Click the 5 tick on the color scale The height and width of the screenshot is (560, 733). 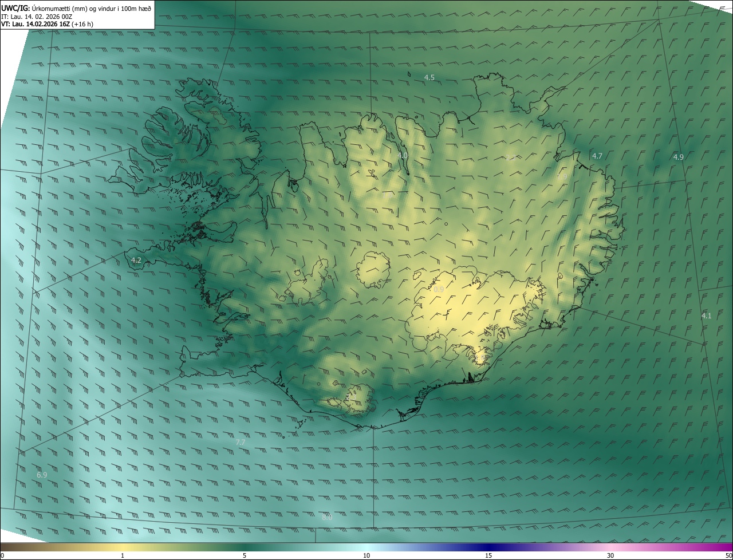tap(245, 555)
